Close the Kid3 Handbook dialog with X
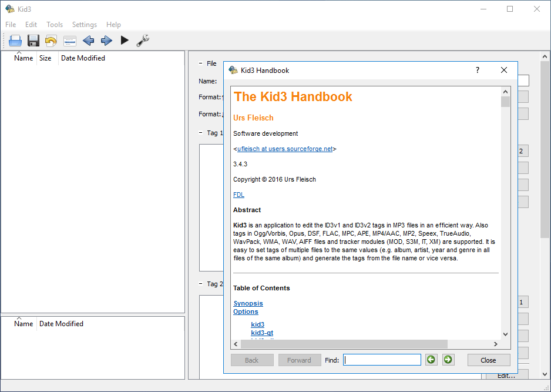551x392 pixels. [504, 70]
